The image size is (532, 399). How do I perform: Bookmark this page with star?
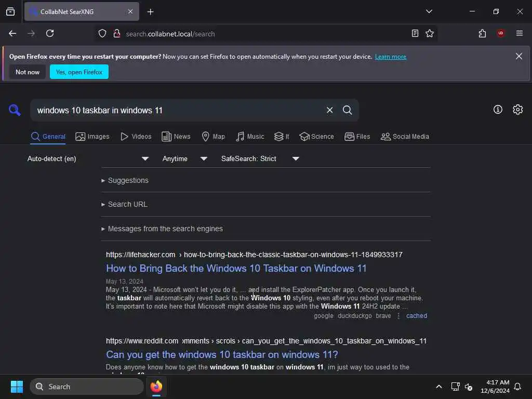[x=430, y=33]
